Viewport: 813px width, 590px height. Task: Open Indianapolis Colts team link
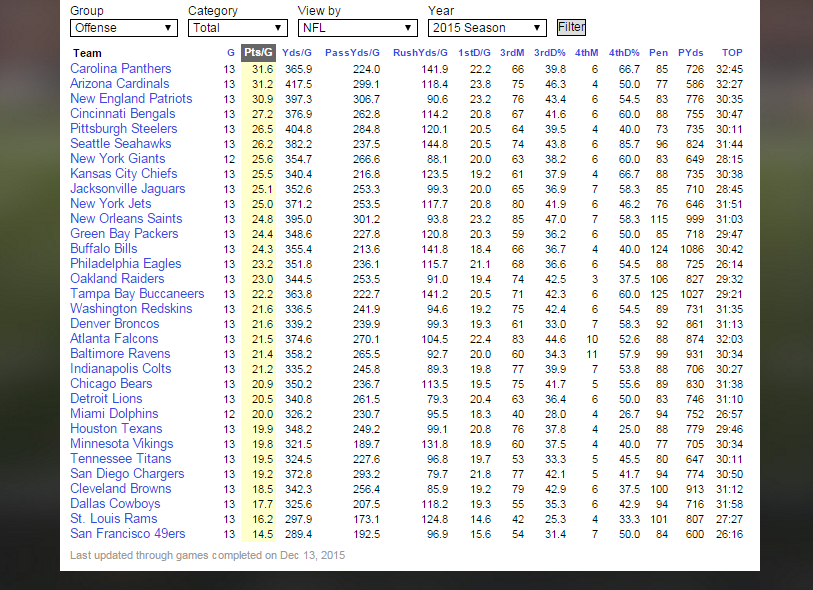(x=121, y=369)
